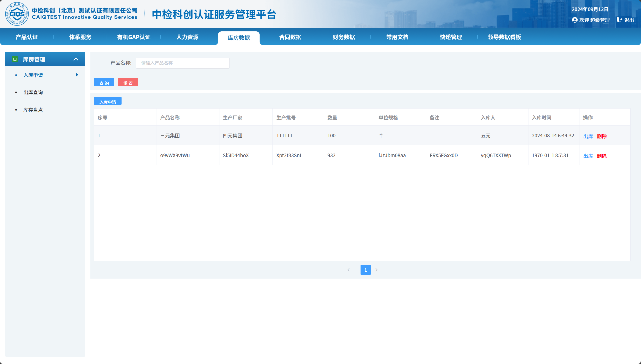
Task: Switch to the 人力资源 tab
Action: (x=187, y=37)
